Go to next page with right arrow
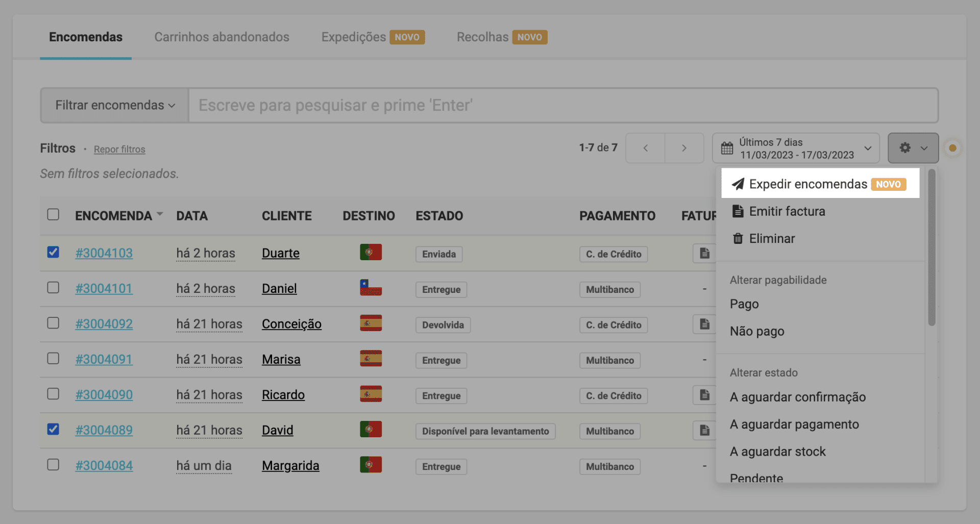 (x=684, y=148)
